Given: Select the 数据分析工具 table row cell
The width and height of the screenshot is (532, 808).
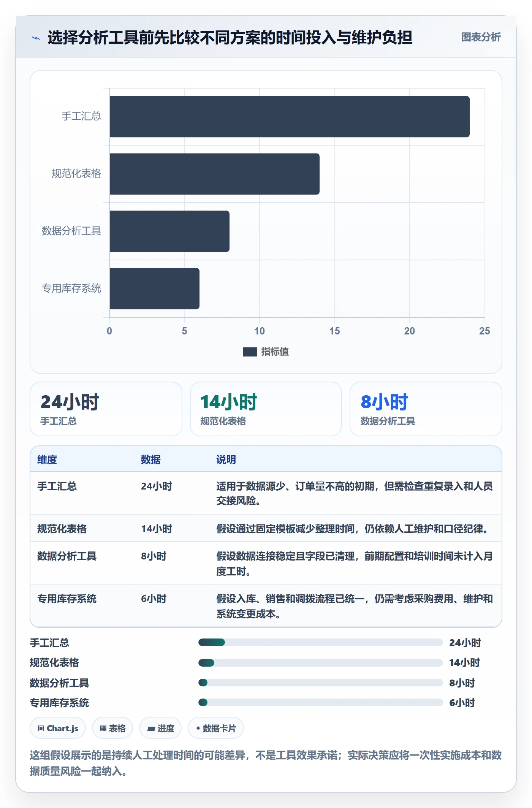Looking at the screenshot, I should [67, 556].
